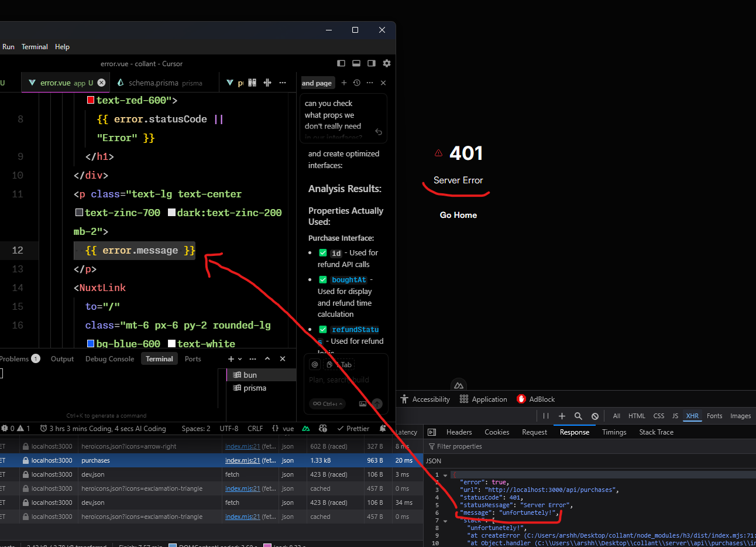Change UTF-8 encoding in status bar

(229, 429)
